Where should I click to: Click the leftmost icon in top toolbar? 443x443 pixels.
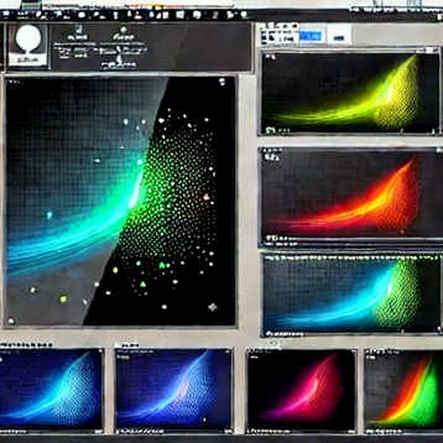(6, 14)
